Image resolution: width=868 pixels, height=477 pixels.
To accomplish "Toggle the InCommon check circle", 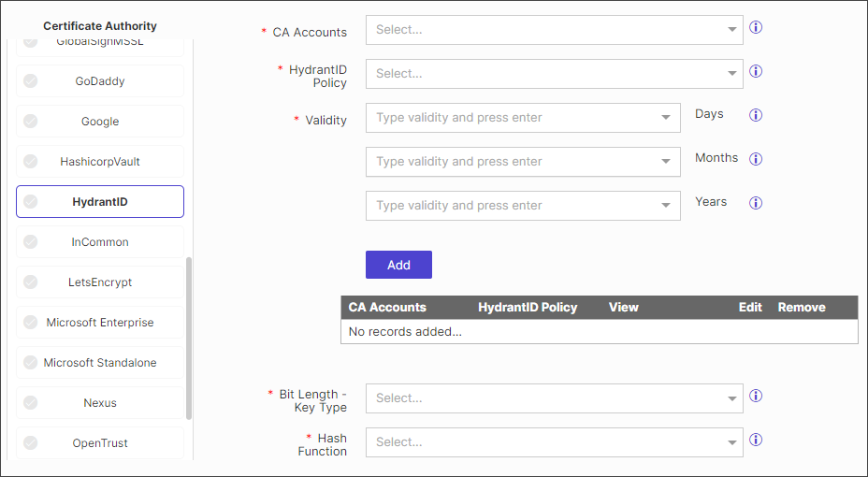I will [x=31, y=242].
